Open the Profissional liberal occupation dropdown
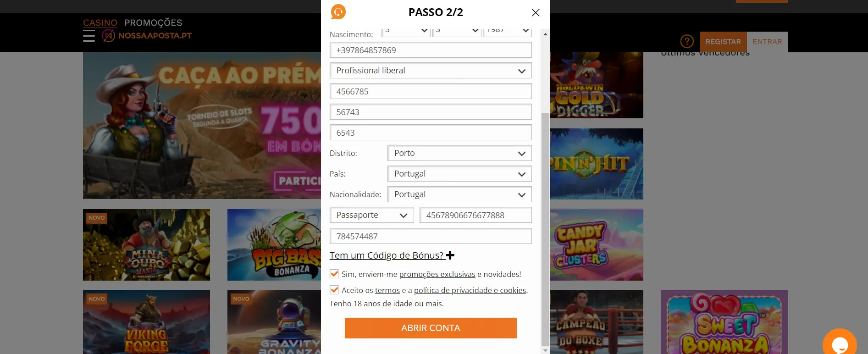This screenshot has height=354, width=868. pos(431,71)
